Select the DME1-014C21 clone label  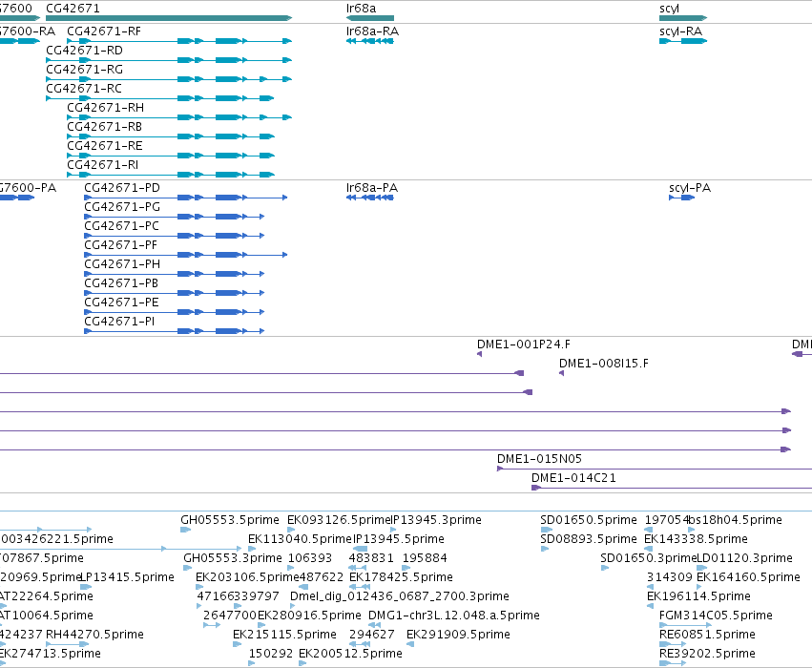click(x=573, y=478)
